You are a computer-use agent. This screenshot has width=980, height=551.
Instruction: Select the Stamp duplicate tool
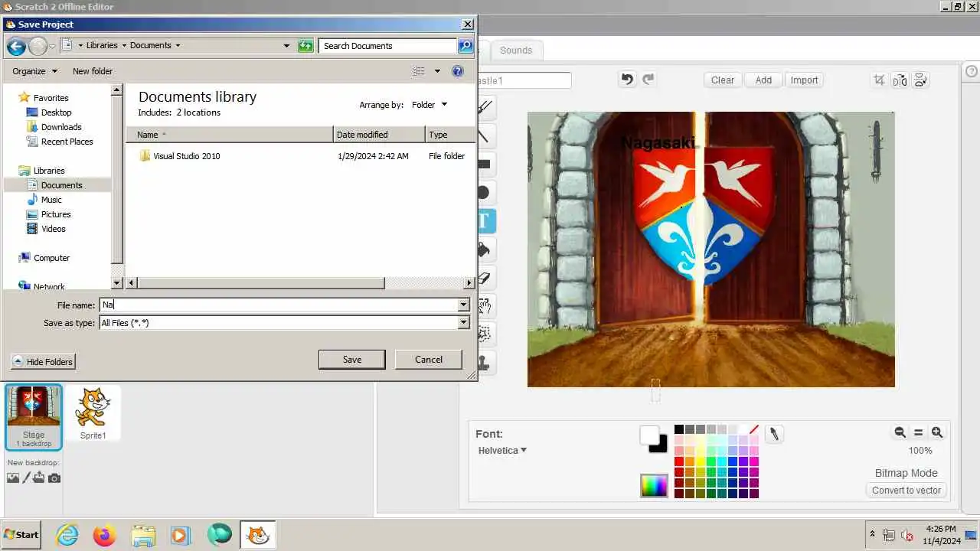click(486, 363)
